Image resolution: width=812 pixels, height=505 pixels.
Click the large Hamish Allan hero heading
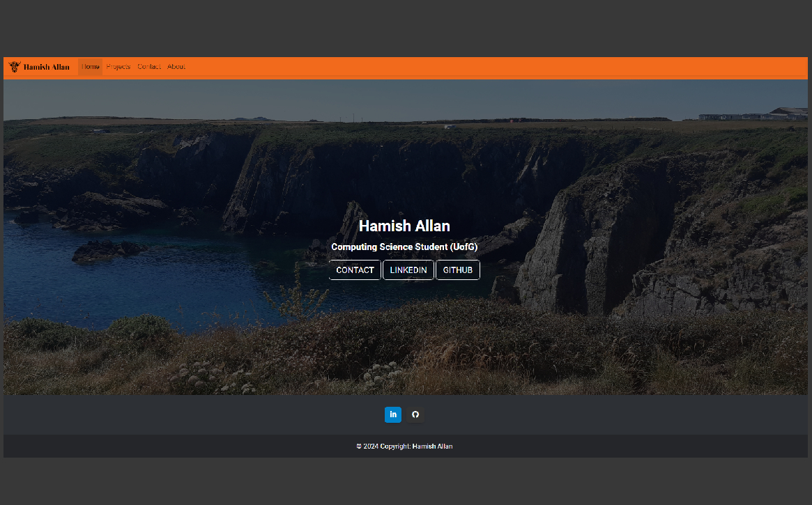pyautogui.click(x=404, y=226)
